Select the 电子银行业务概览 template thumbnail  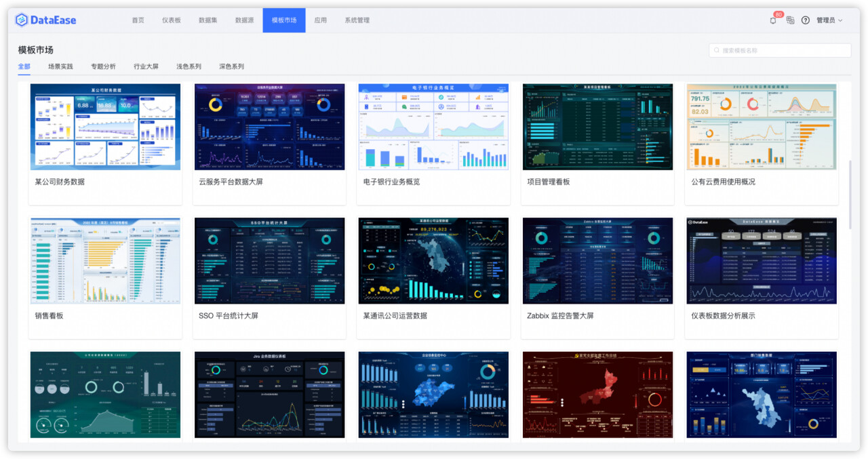point(433,127)
